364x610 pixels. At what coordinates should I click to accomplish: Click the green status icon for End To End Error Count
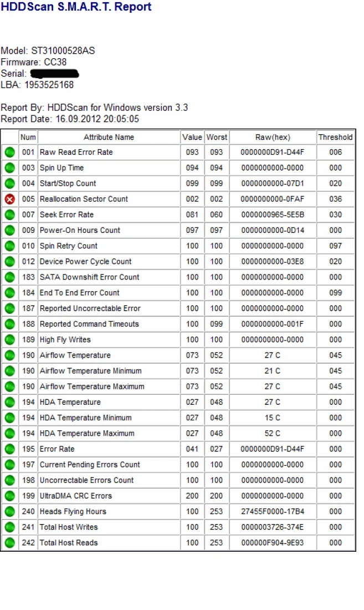[x=10, y=293]
